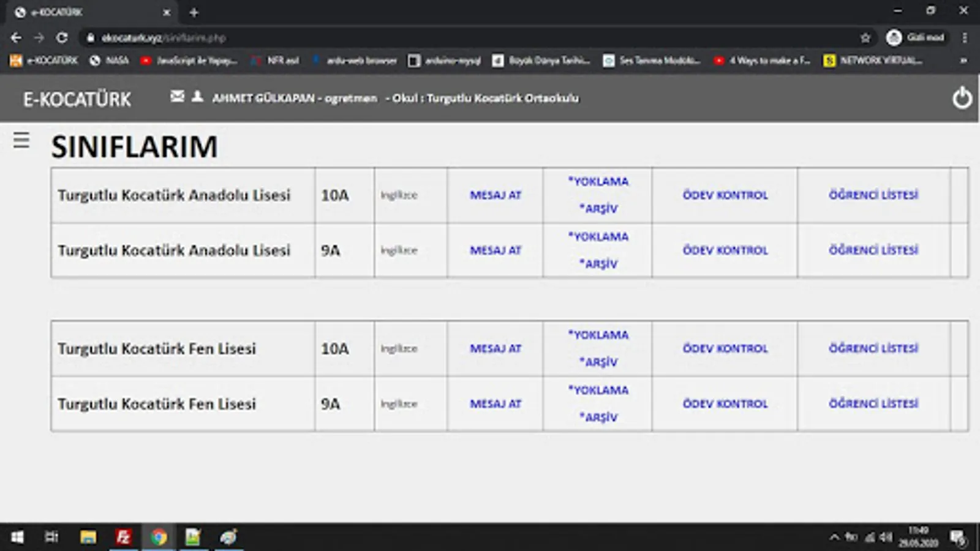The height and width of the screenshot is (551, 980).
Task: Open the 4 Ways to make bookmark
Action: [762, 61]
